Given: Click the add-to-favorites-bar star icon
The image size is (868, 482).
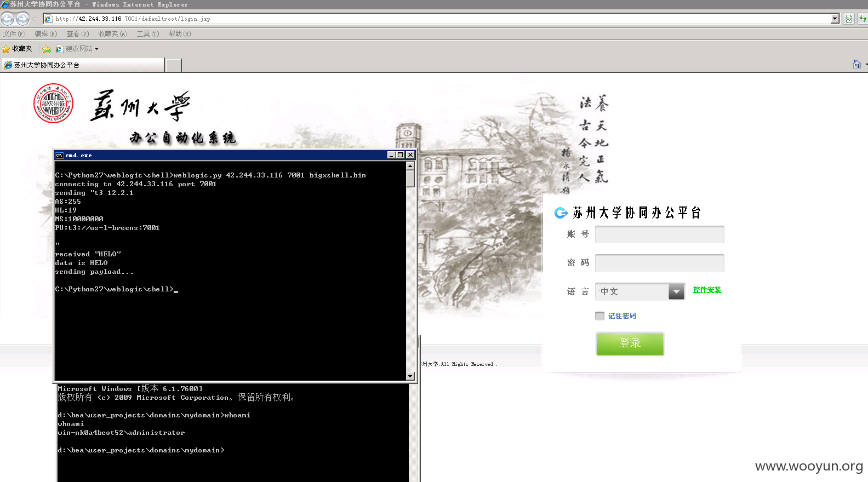Looking at the screenshot, I should pos(47,49).
